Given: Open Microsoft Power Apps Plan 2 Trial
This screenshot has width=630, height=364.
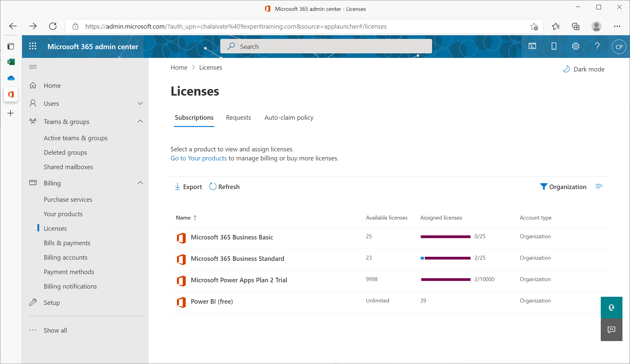Looking at the screenshot, I should click(239, 280).
